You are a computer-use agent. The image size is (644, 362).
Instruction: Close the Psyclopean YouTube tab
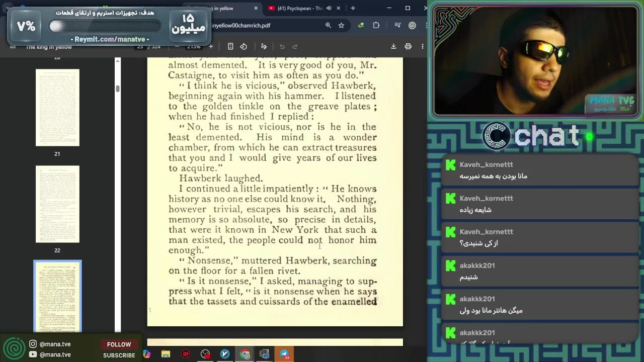(x=338, y=8)
